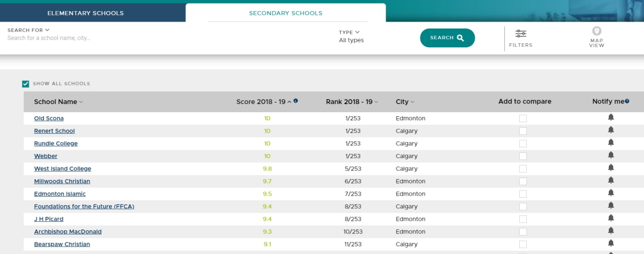Open Map View pin icon
The image size is (644, 254).
(x=597, y=31)
